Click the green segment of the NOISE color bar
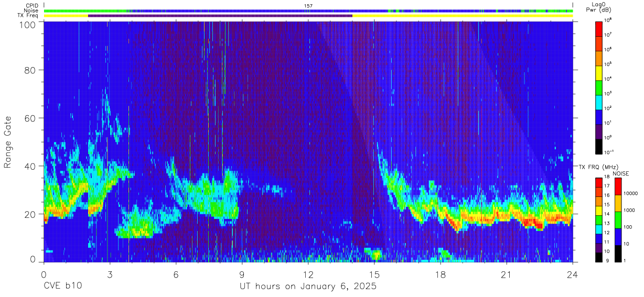This screenshot has width=644, height=297. click(618, 220)
